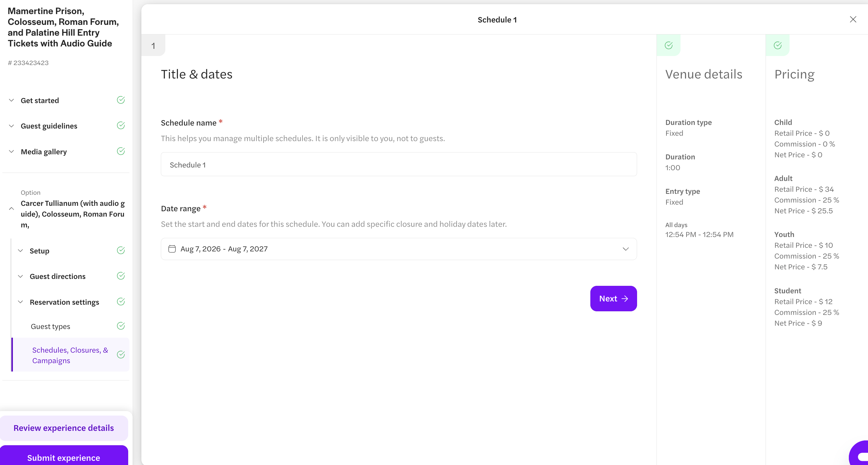Image resolution: width=868 pixels, height=465 pixels.
Task: Click the Venue details green check icon
Action: [x=669, y=46]
